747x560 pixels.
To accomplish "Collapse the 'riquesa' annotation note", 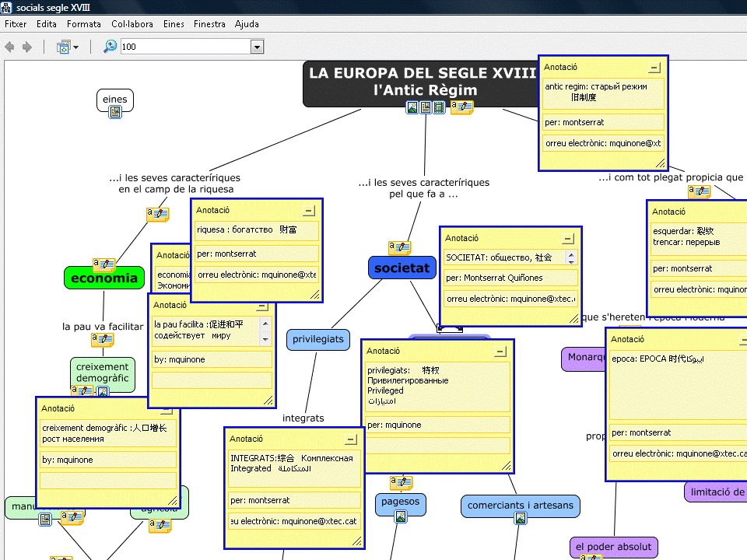I will (x=309, y=210).
